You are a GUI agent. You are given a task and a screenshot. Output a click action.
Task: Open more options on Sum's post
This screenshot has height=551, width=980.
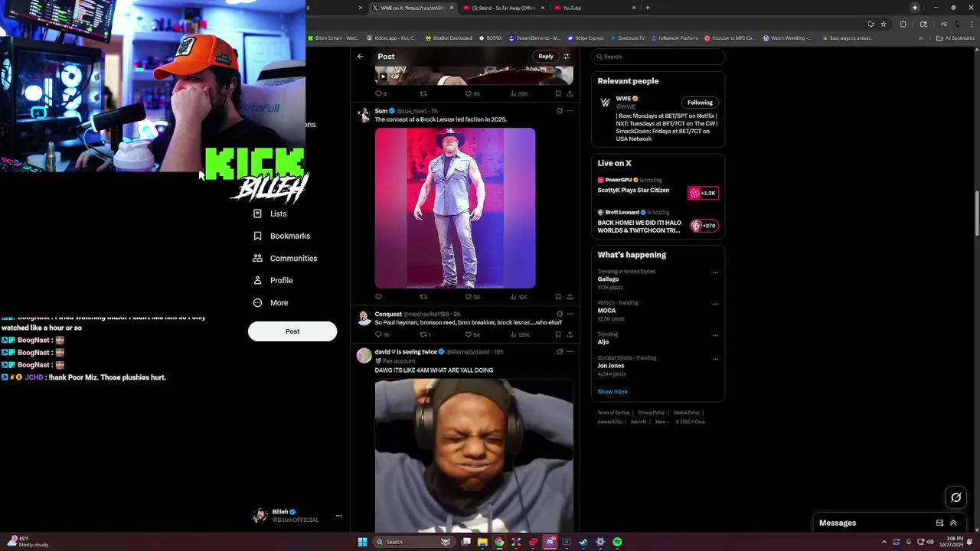570,111
